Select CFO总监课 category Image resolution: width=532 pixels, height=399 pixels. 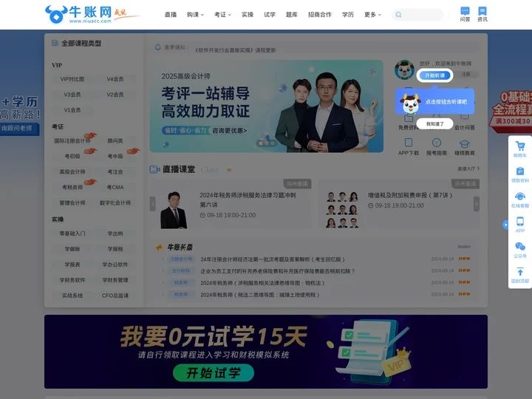tap(115, 296)
